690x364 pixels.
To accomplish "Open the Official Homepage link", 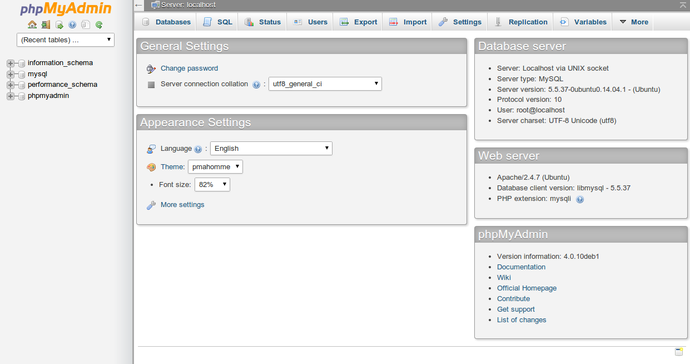I will pos(527,288).
